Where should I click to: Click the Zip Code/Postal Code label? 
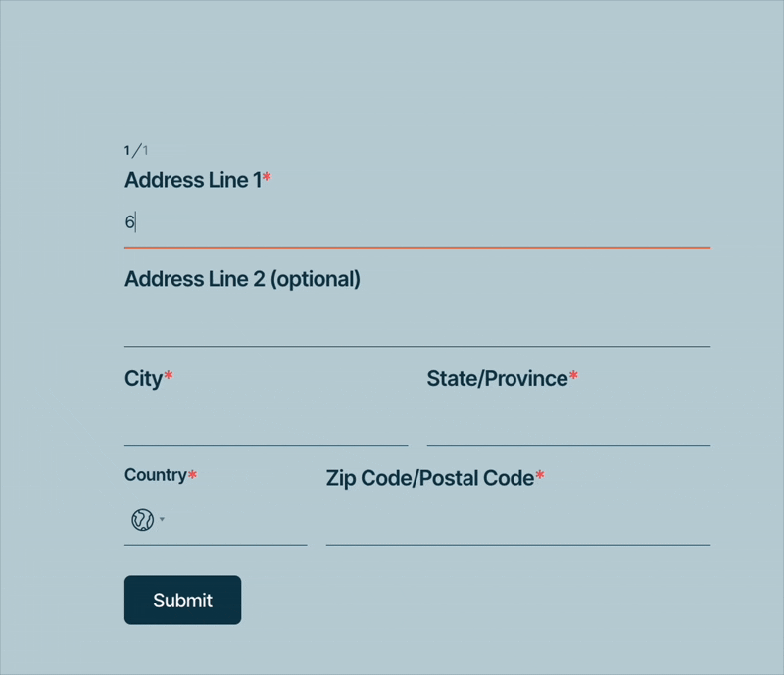(x=429, y=478)
